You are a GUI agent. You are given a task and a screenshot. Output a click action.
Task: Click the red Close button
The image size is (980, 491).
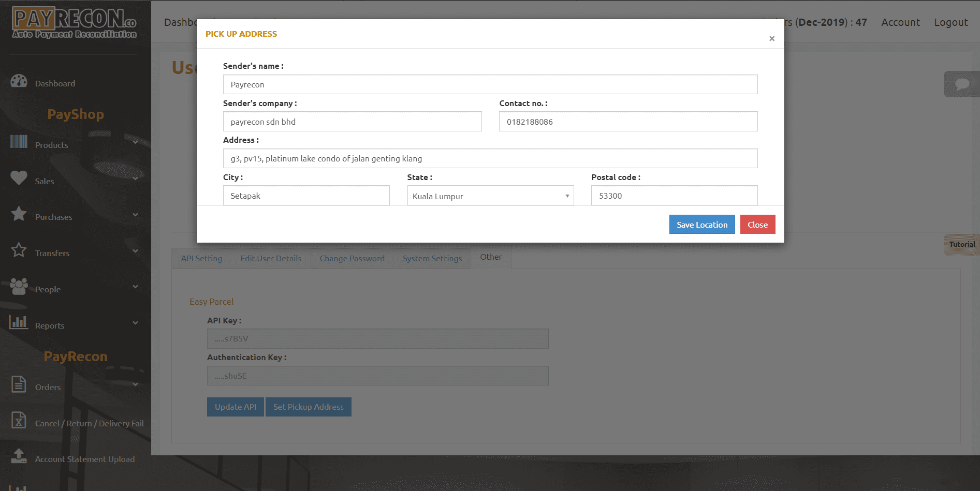tap(757, 225)
